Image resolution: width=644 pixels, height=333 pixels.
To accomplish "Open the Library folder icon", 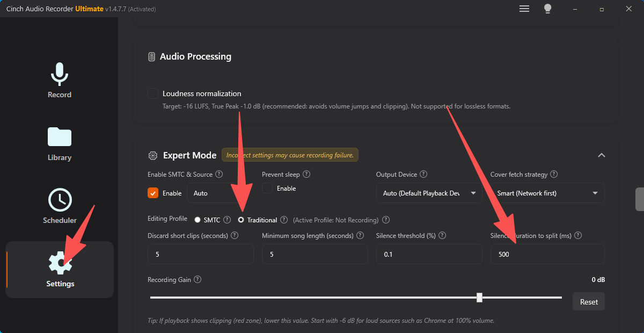I will coord(60,137).
